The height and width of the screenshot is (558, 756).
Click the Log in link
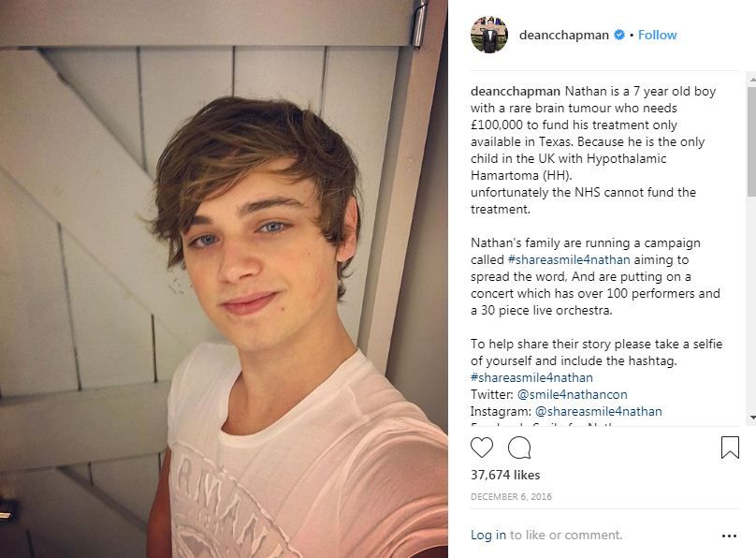487,535
